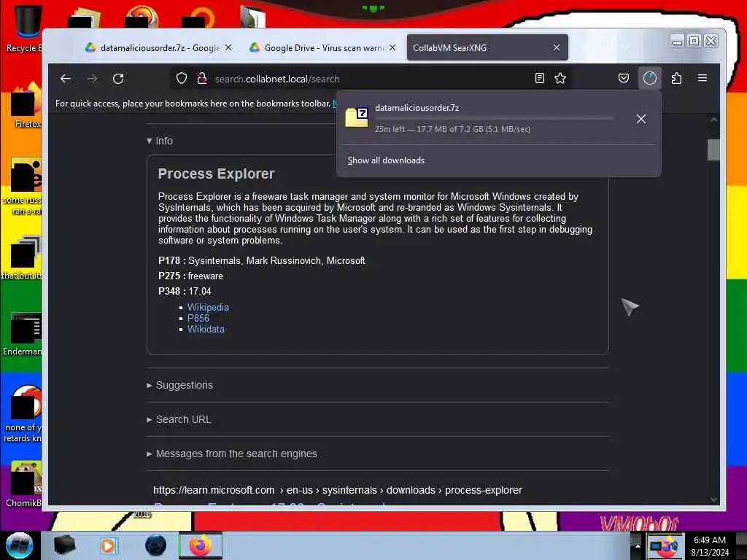Screen dimensions: 747x560
Task: Open the Save to Pocket button
Action: pos(623,78)
